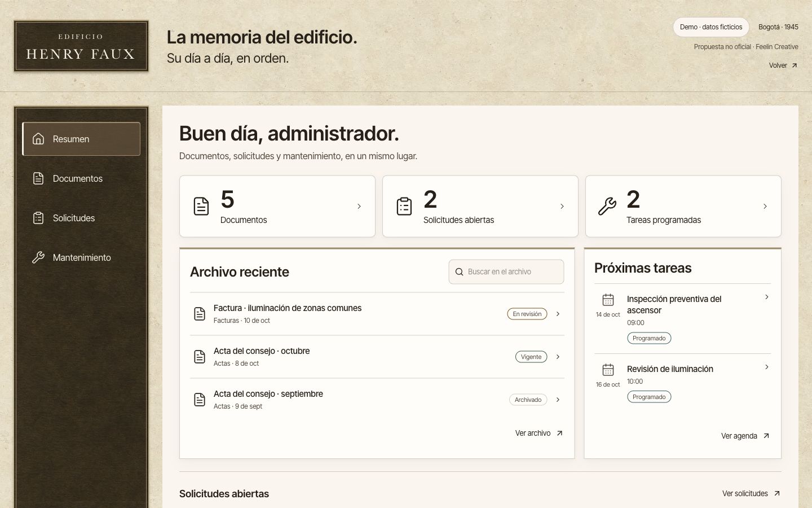Click the Documentos file icon in sidebar
Screen dimensions: 812x508
pos(38,178)
